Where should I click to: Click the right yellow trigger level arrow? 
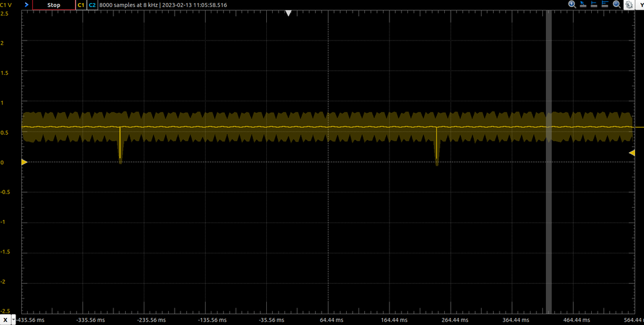pos(632,153)
